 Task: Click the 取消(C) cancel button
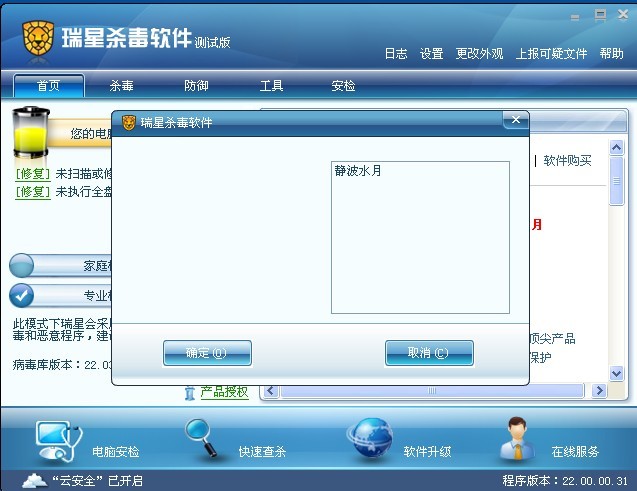coord(429,353)
